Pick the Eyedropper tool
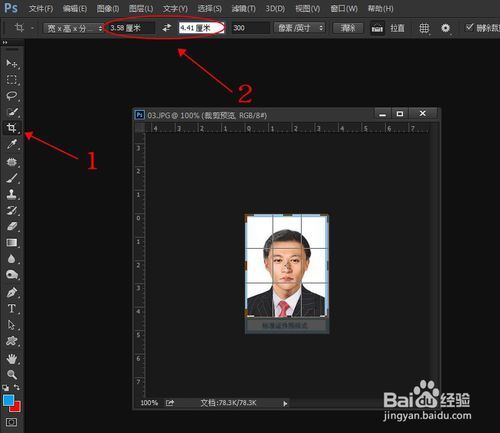 (x=12, y=144)
